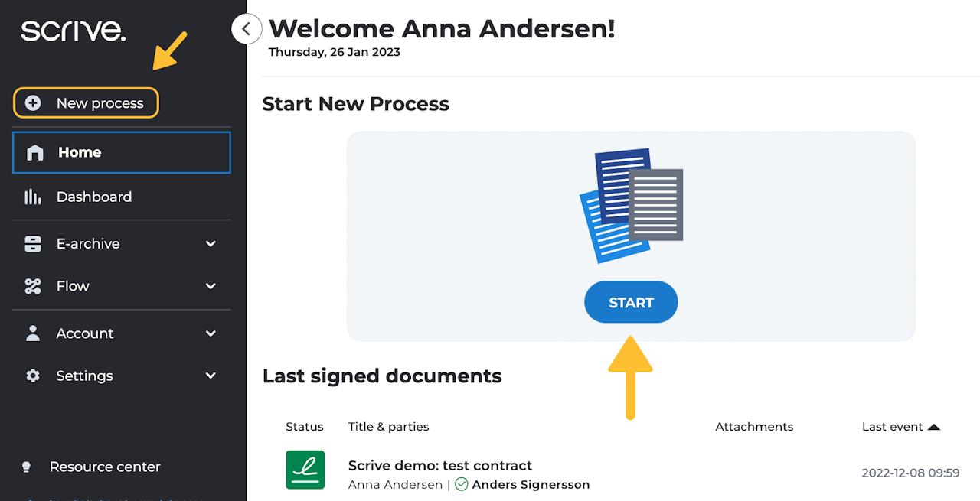Click the E-archive drawer icon
The width and height of the screenshot is (980, 501).
33,244
